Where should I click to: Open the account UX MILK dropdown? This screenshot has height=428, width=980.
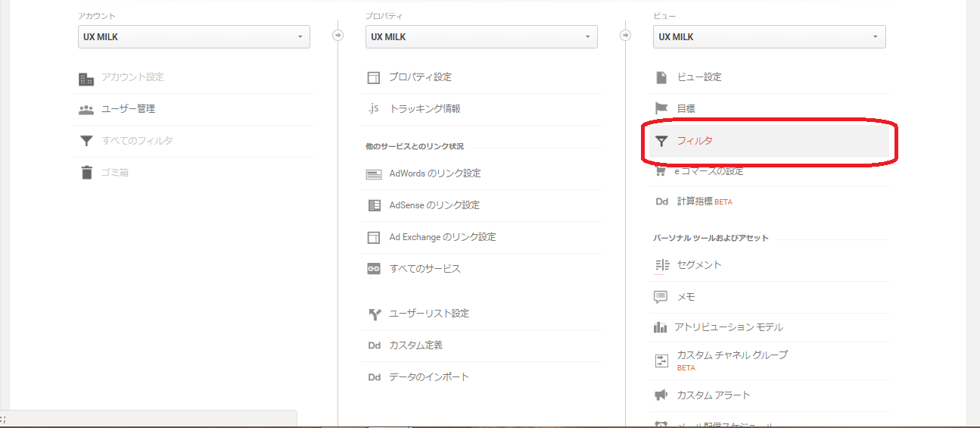[194, 37]
